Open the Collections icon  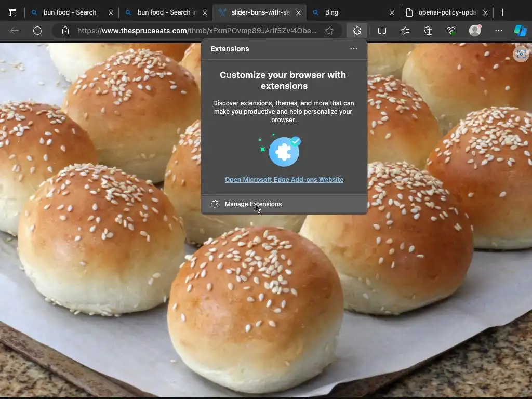point(428,31)
